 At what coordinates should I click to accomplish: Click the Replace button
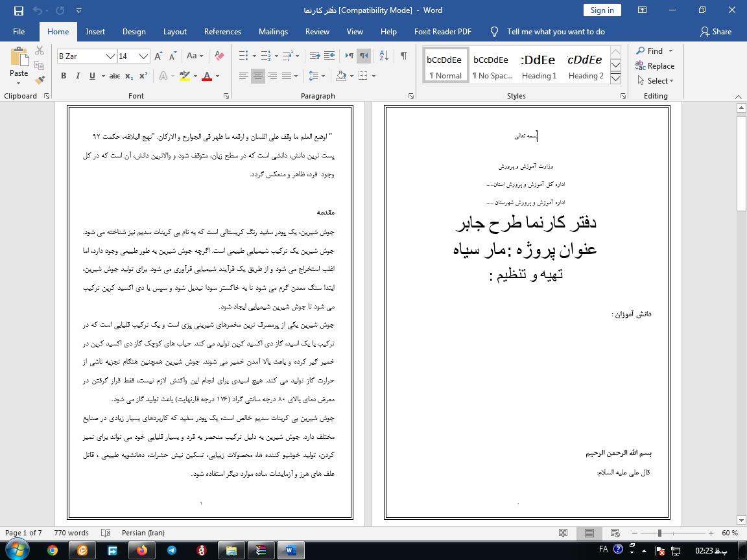(x=655, y=66)
